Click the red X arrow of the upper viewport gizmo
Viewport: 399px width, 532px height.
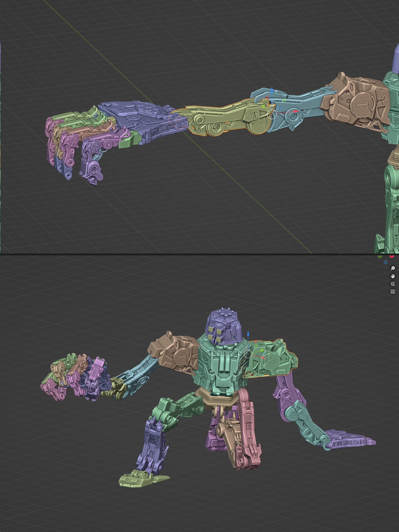(296, 111)
